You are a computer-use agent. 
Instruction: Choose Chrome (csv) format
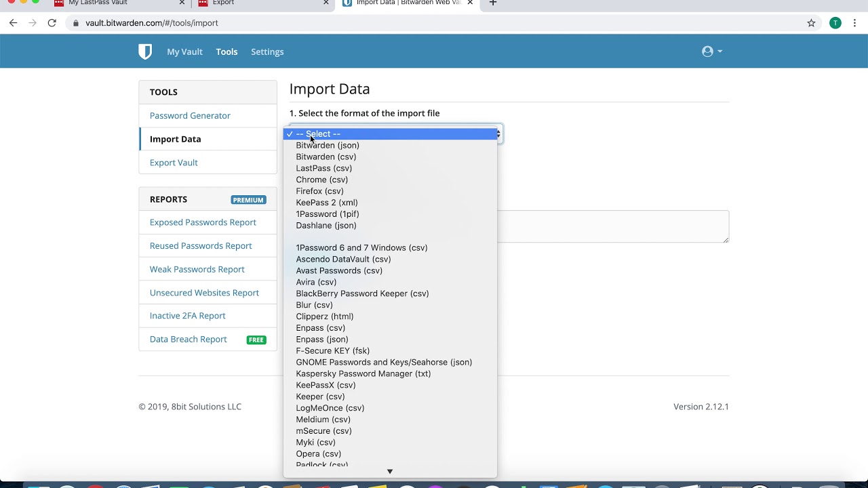point(390,180)
